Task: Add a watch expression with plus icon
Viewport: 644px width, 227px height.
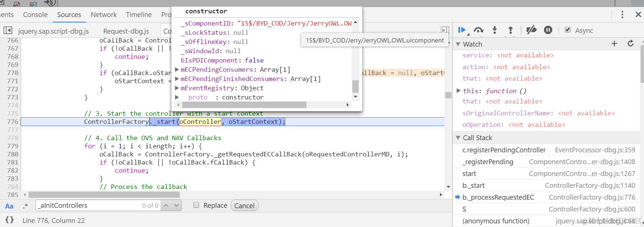Action: [x=614, y=44]
